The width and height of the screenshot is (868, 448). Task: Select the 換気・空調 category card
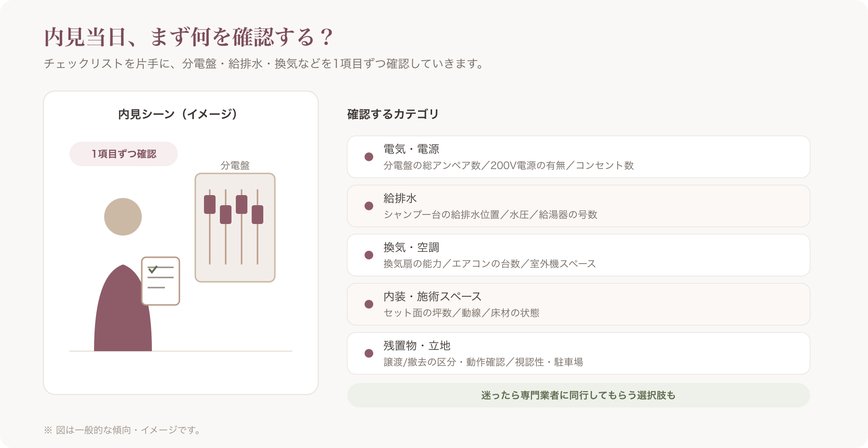pyautogui.click(x=578, y=255)
